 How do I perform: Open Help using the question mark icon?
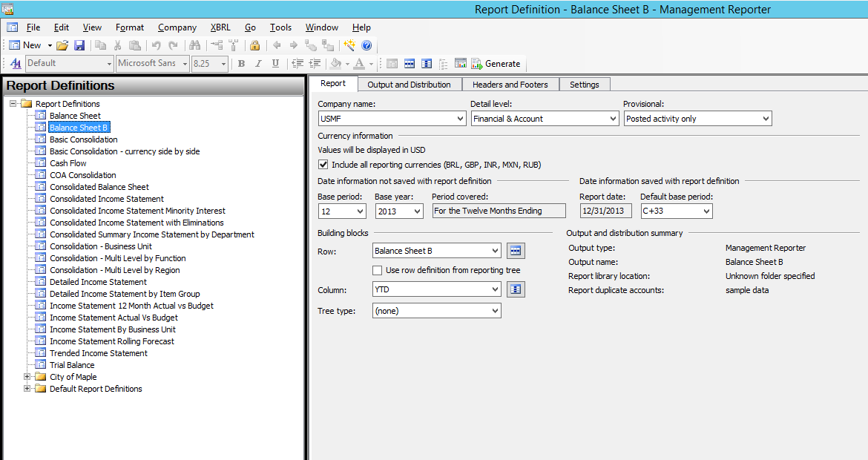click(x=366, y=45)
